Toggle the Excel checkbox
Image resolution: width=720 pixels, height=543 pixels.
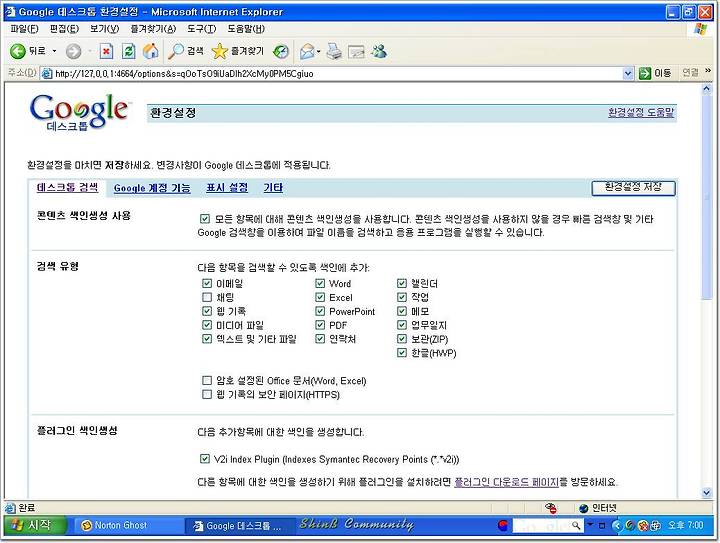(x=320, y=297)
